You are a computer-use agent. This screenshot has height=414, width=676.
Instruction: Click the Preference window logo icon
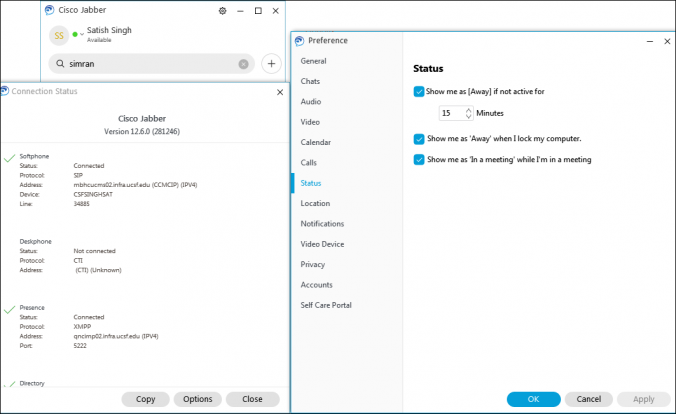299,41
